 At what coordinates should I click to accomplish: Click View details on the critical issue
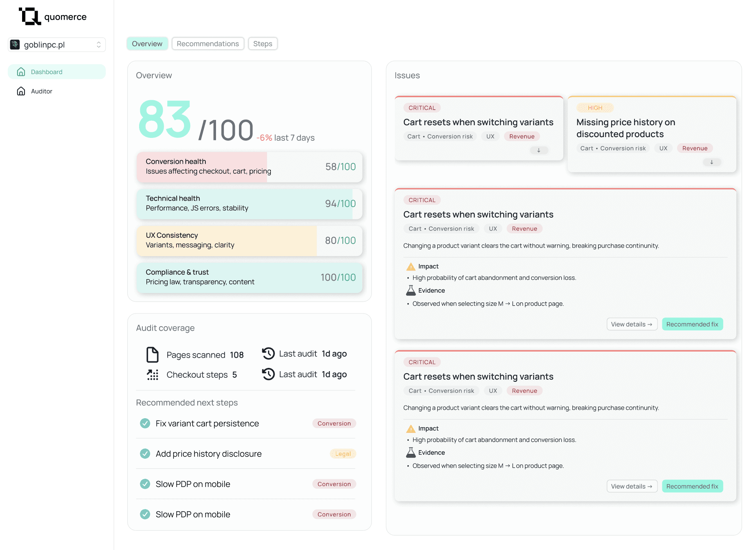point(632,324)
